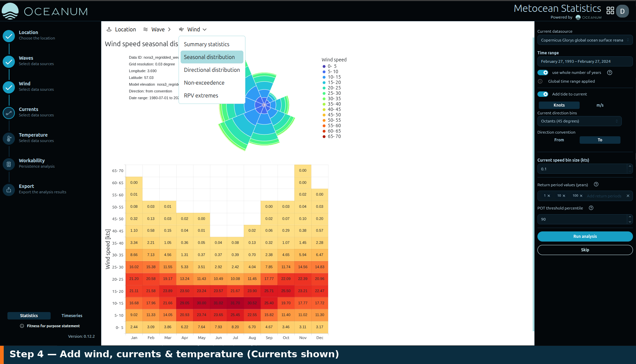Switch to Statistics mode
636x364 pixels.
[x=29, y=316]
